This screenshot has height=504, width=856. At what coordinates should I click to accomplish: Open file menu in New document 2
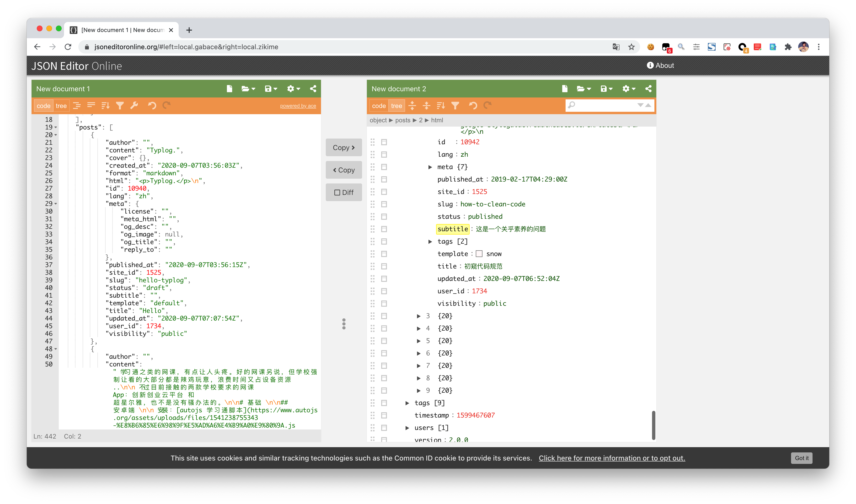pos(584,89)
